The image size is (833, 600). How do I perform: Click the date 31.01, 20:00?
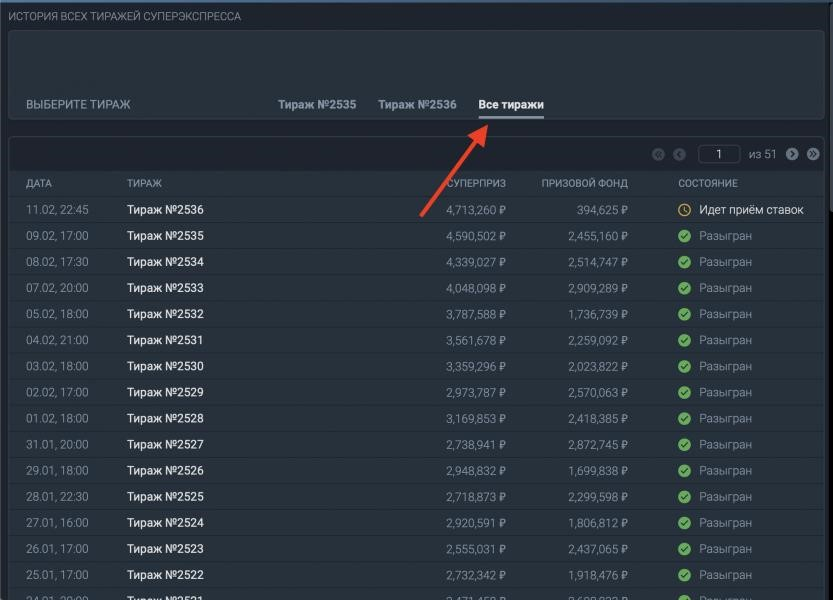[x=57, y=444]
